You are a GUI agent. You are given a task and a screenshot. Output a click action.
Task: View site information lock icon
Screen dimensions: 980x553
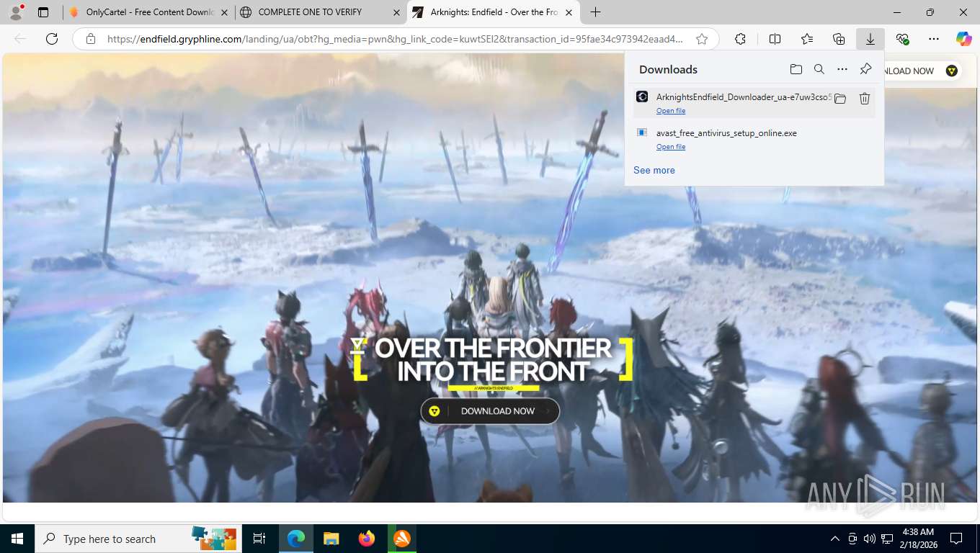pyautogui.click(x=91, y=39)
